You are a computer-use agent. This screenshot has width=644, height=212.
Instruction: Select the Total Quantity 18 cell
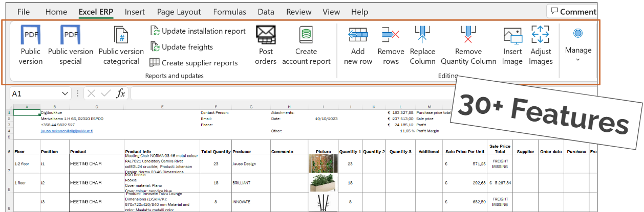216,182
